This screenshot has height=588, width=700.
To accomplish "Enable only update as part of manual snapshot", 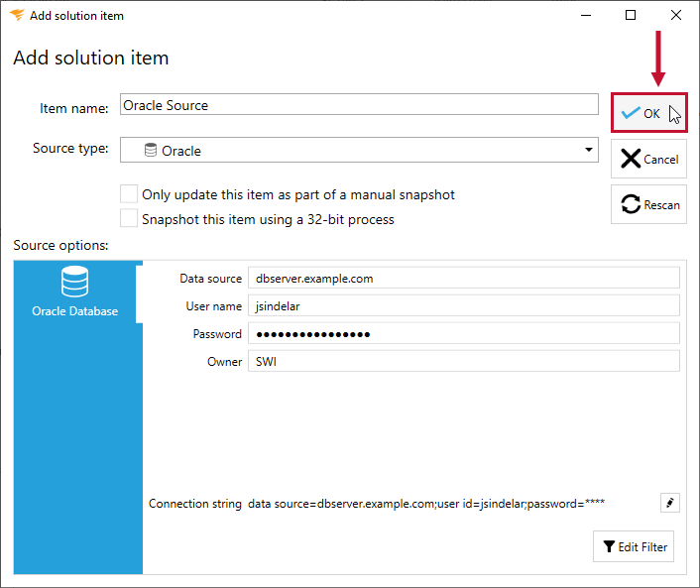I will click(x=129, y=194).
